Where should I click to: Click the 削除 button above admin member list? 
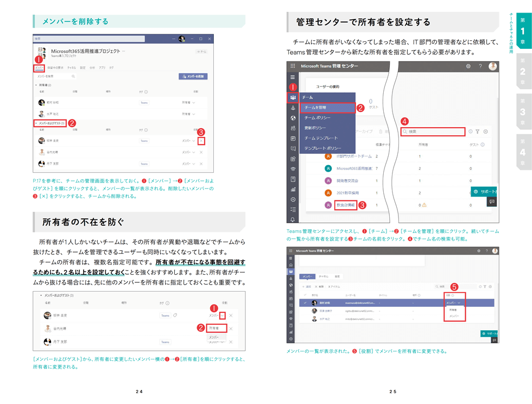pyautogui.click(x=320, y=287)
